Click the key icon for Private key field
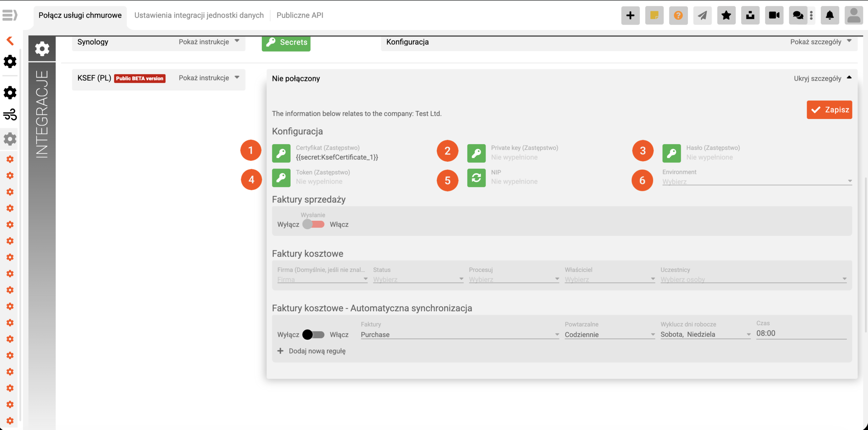The image size is (868, 430). (x=476, y=153)
